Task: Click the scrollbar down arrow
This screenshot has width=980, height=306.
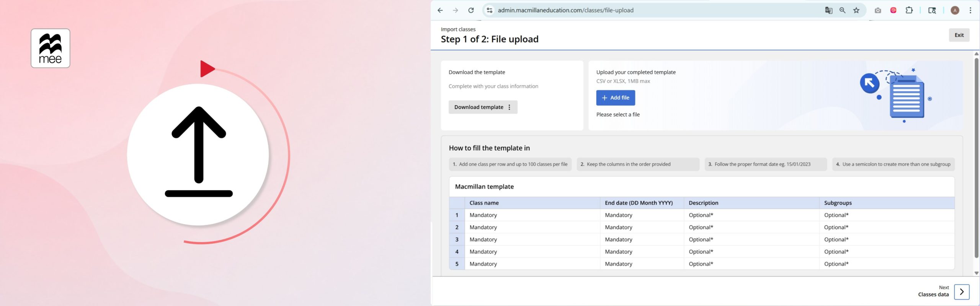Action: 976,273
